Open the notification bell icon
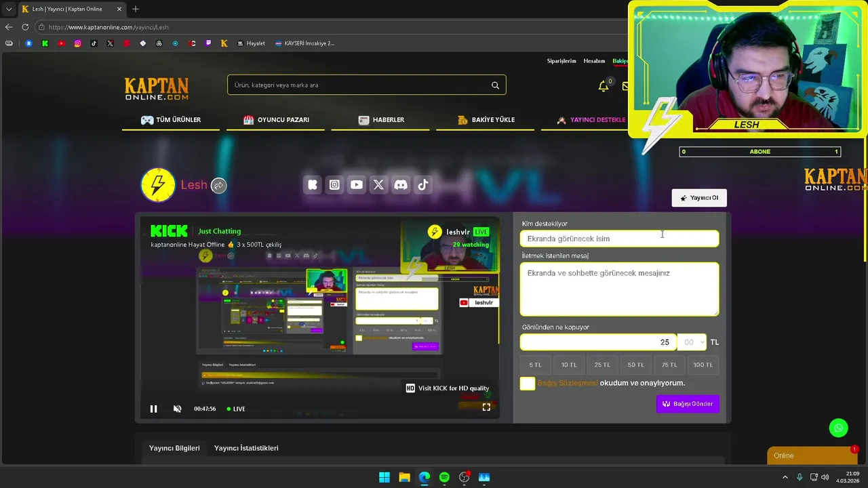Viewport: 868px width, 488px height. pos(603,86)
